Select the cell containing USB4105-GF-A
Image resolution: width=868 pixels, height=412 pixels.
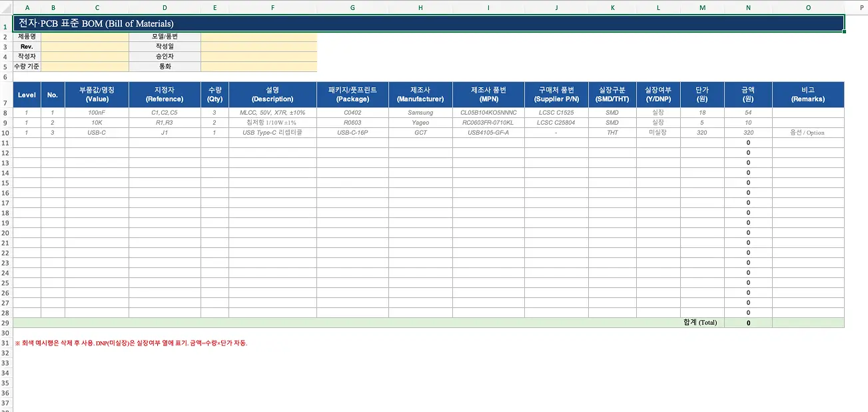[488, 133]
